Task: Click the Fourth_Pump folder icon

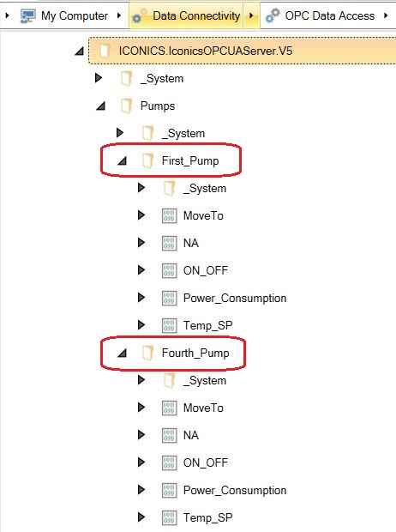Action: click(147, 353)
